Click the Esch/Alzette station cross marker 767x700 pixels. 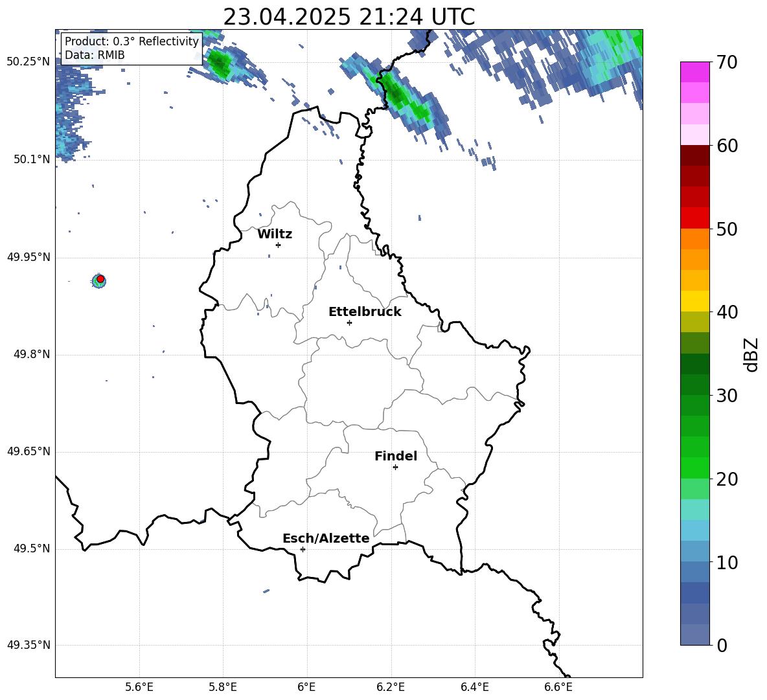point(303,549)
